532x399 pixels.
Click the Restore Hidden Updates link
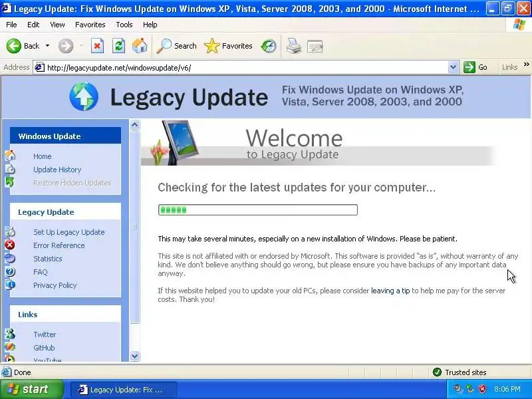[72, 183]
